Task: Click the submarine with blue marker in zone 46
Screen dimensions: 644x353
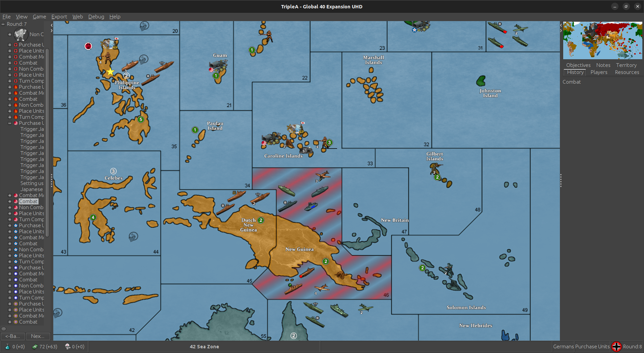Action: (x=311, y=206)
